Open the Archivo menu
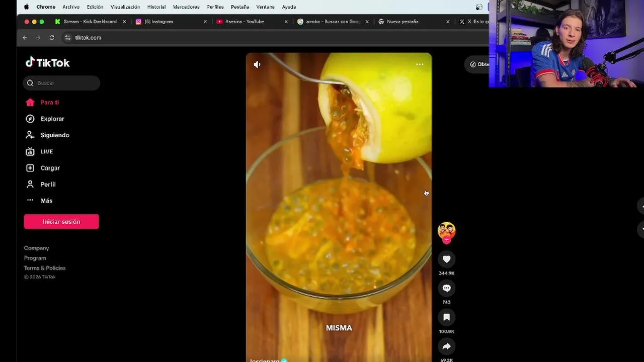The image size is (644, 362). tap(71, 7)
